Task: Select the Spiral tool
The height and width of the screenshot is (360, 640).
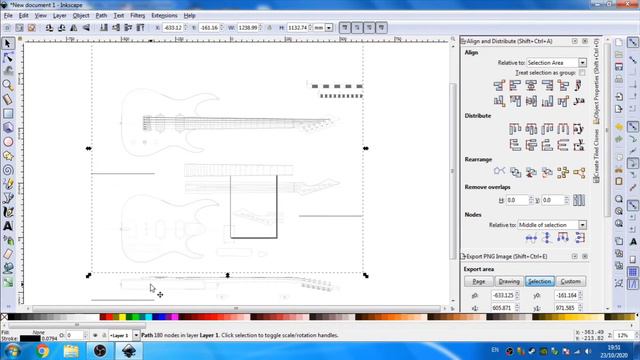Action: tap(8, 170)
